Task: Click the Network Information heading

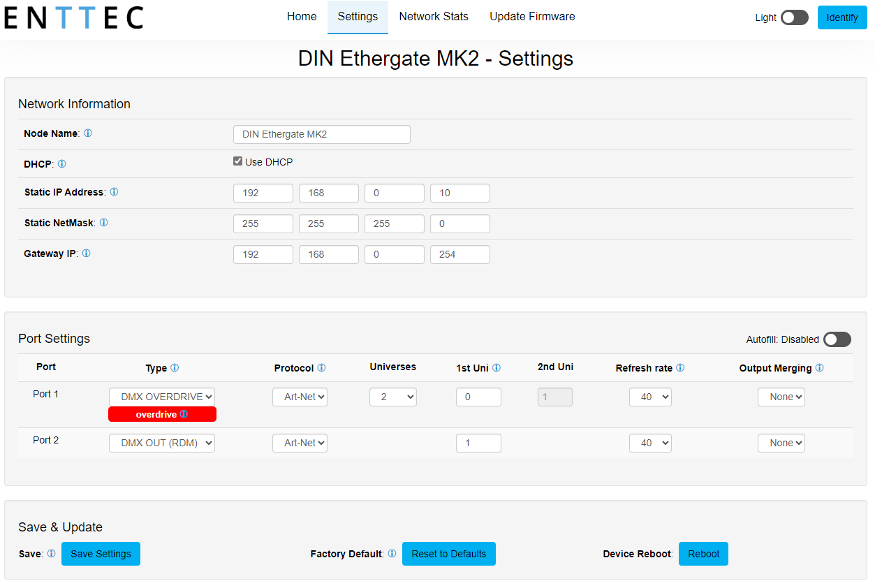Action: pos(74,104)
